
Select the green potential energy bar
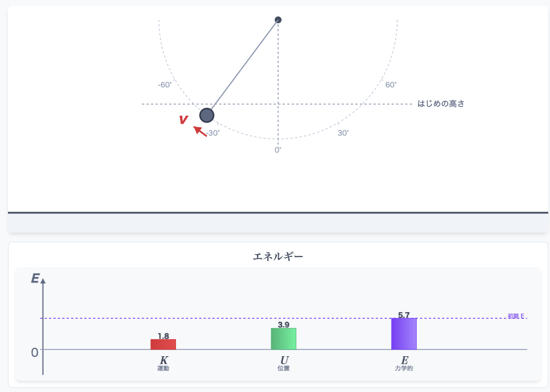283,339
